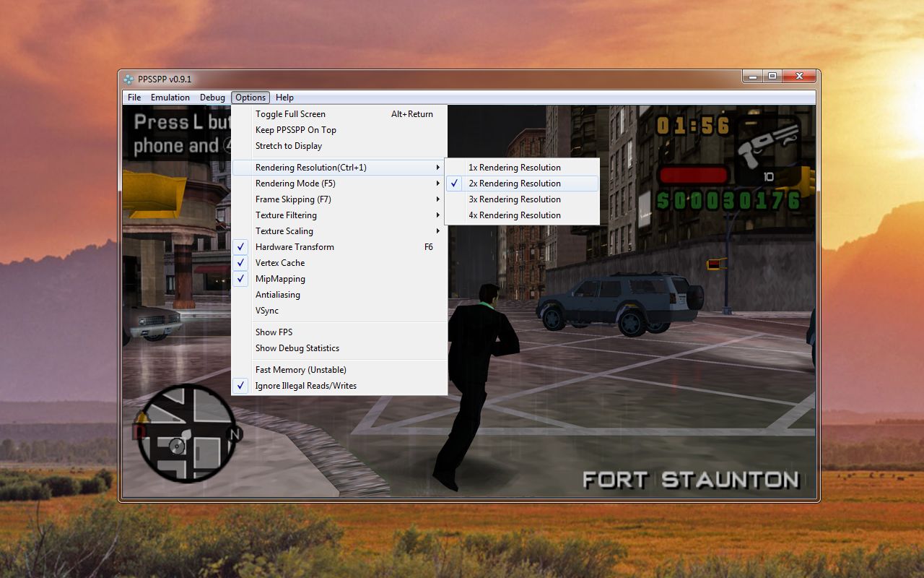
Task: Select 3x Rendering Resolution
Action: click(x=522, y=199)
